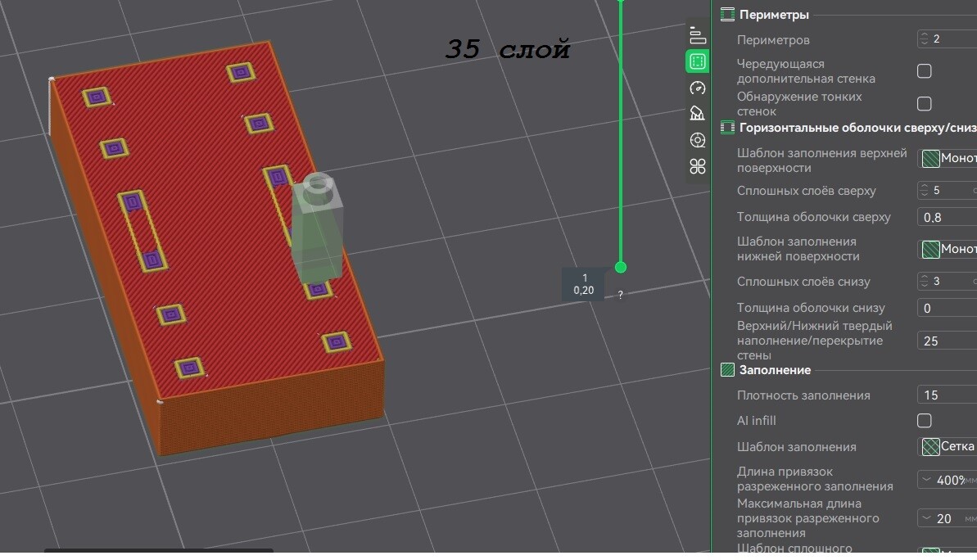Click the Периметры section icon
Screen dimensions: 977x560
[x=727, y=14]
